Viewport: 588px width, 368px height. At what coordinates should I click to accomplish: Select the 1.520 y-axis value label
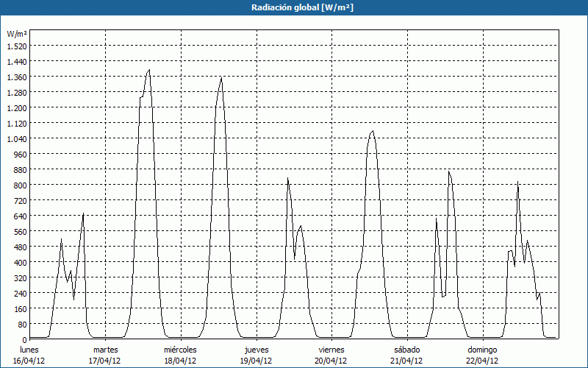pyautogui.click(x=16, y=46)
